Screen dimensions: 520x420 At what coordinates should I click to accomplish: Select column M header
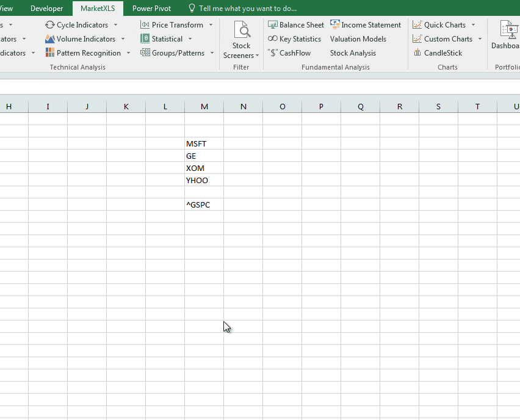click(204, 106)
